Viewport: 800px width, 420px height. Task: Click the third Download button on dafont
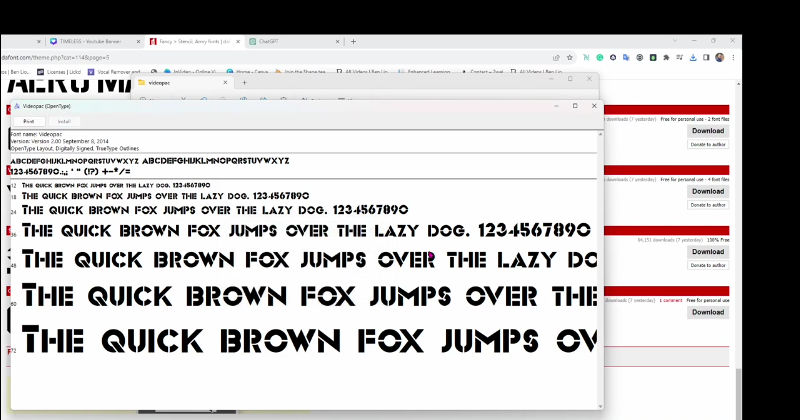pos(708,252)
